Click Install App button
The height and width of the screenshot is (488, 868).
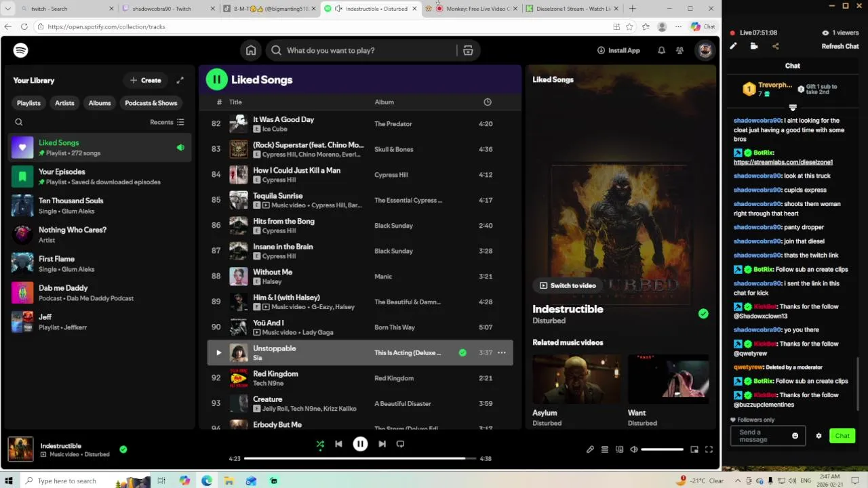coord(618,50)
